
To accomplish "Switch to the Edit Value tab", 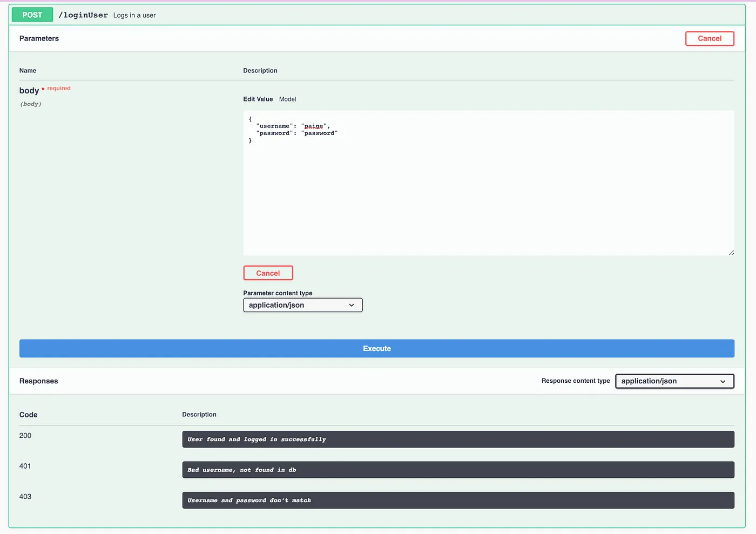I will coord(258,99).
